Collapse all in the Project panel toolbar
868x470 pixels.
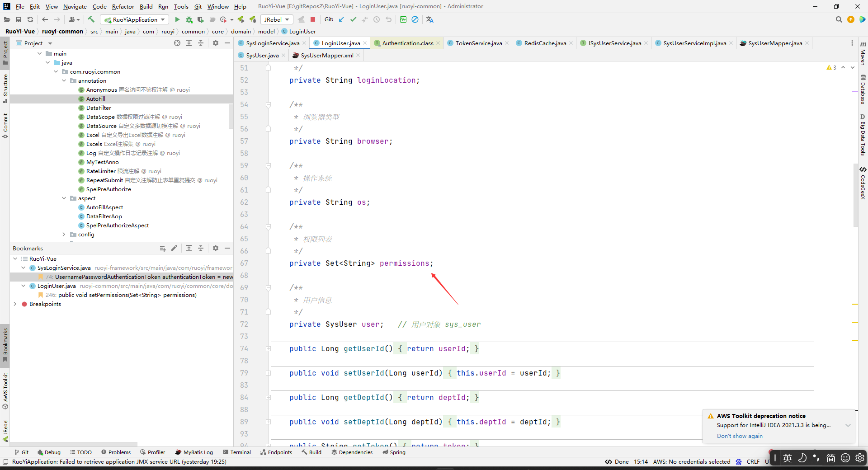[x=201, y=43]
